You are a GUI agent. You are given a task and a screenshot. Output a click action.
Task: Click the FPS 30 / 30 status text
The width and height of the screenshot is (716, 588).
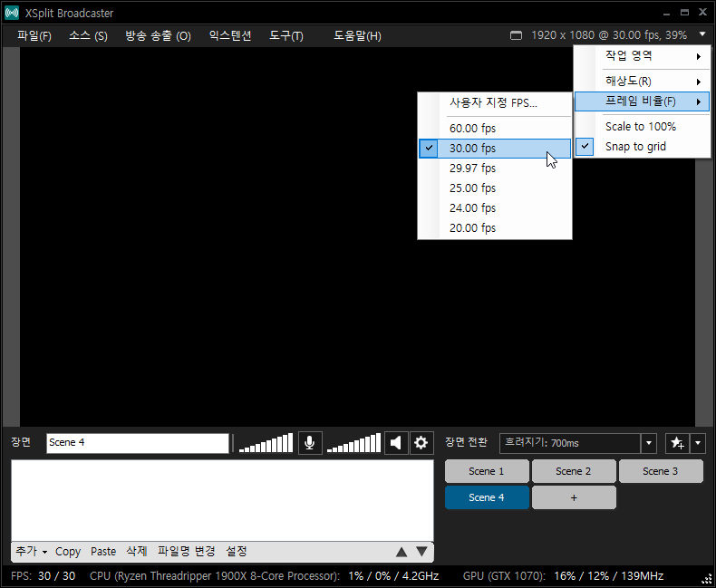(x=43, y=576)
